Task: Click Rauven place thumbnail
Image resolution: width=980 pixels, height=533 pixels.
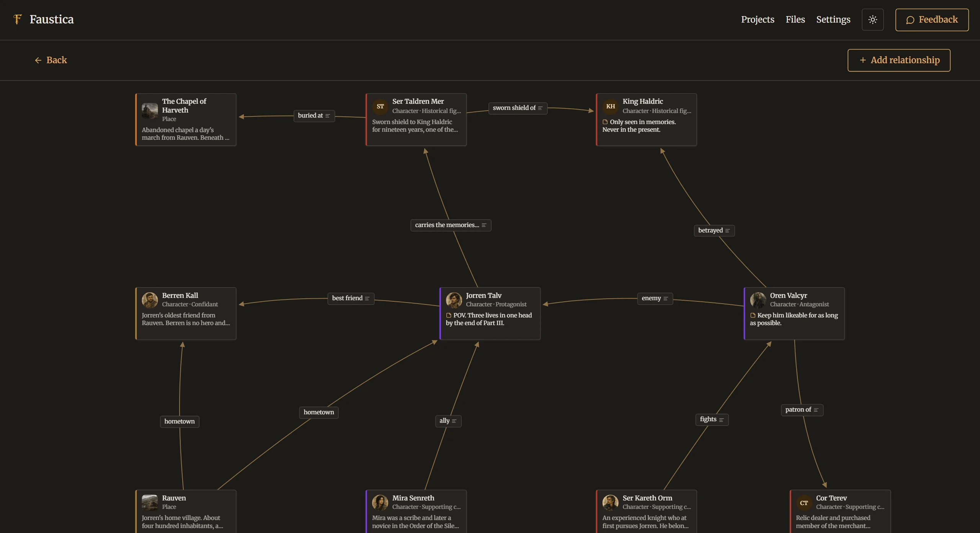Action: tap(150, 503)
